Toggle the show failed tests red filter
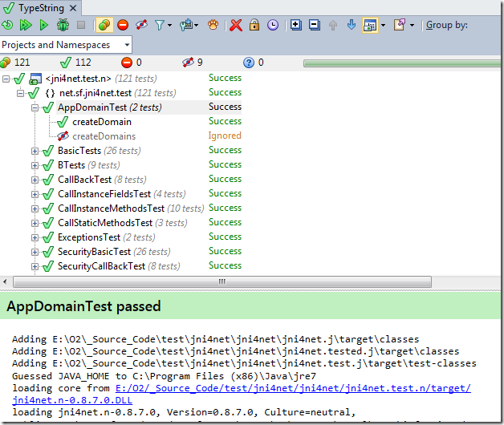Screen dimensions: 504x425 (123, 26)
